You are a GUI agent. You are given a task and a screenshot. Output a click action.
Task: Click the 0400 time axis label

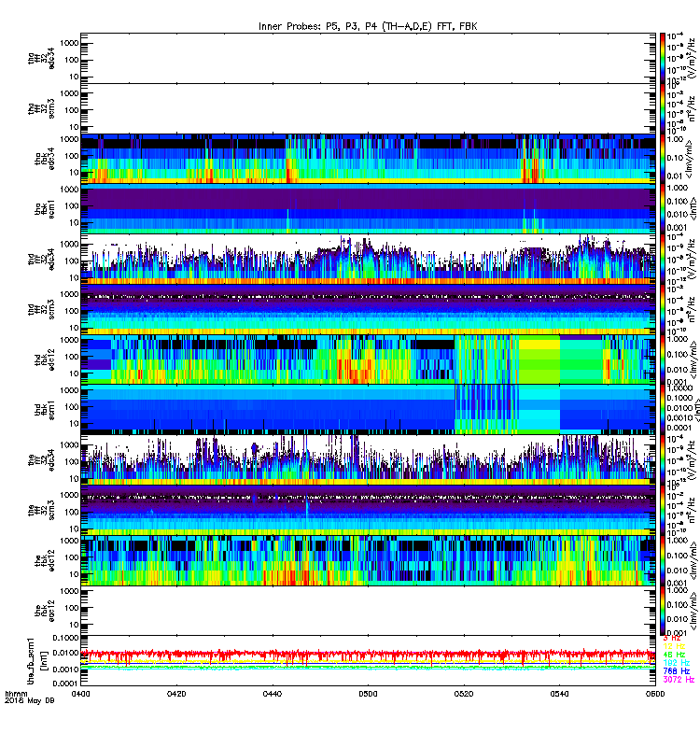point(80,694)
